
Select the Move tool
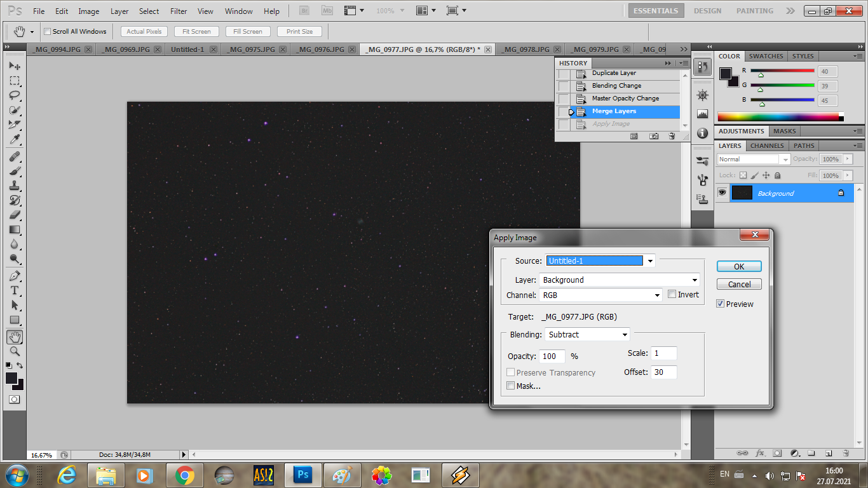(x=15, y=66)
